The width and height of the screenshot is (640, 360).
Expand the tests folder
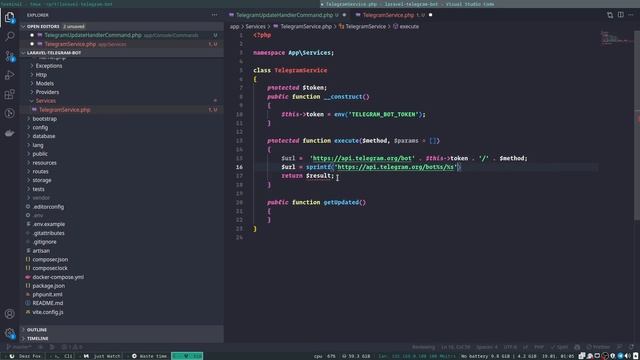coord(38,189)
